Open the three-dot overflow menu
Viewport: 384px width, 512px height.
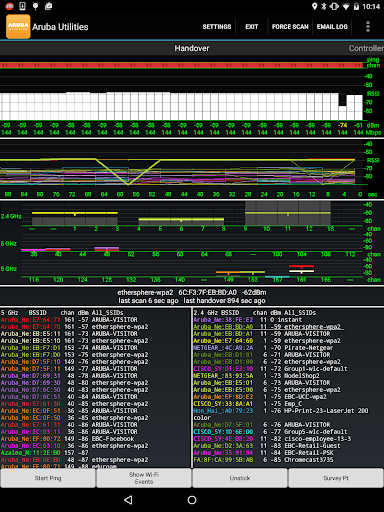coord(368,27)
